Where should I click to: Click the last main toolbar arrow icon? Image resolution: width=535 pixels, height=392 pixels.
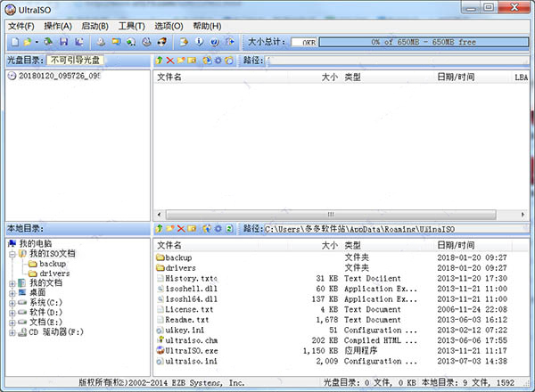coord(230,42)
